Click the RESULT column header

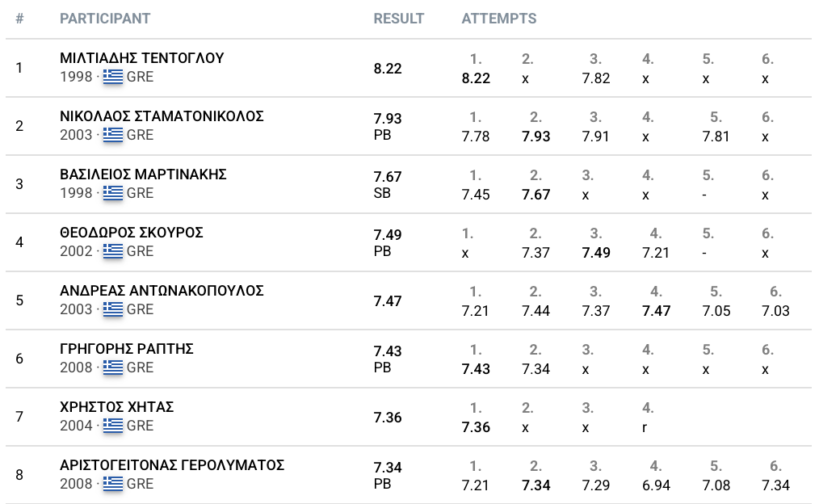coord(398,19)
